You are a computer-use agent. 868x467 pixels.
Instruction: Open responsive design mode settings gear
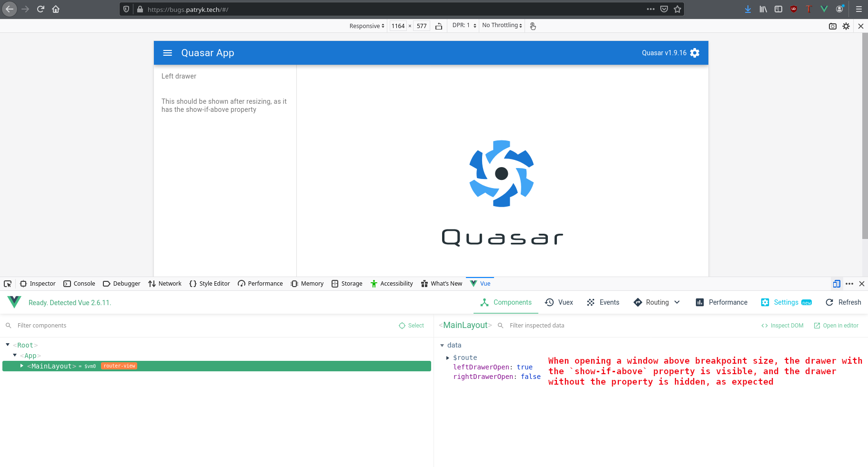[847, 26]
